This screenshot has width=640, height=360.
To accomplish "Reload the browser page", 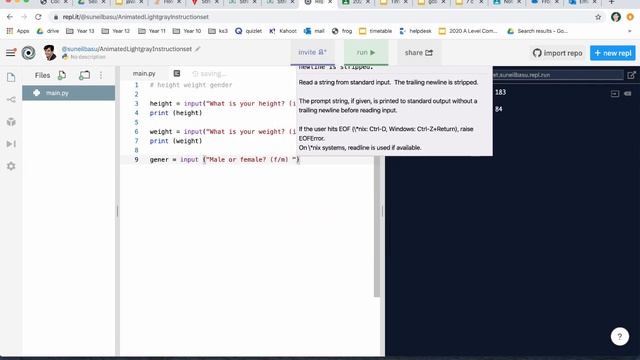I will point(38,17).
